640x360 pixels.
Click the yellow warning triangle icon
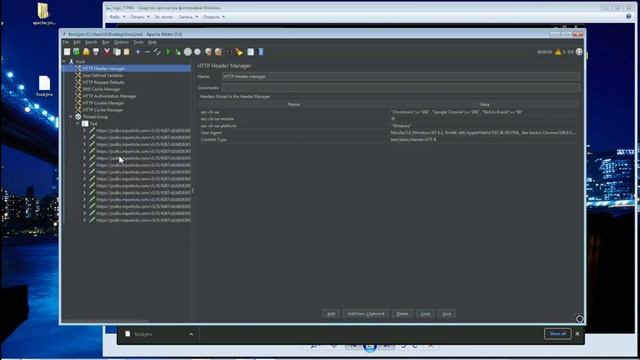pos(558,52)
